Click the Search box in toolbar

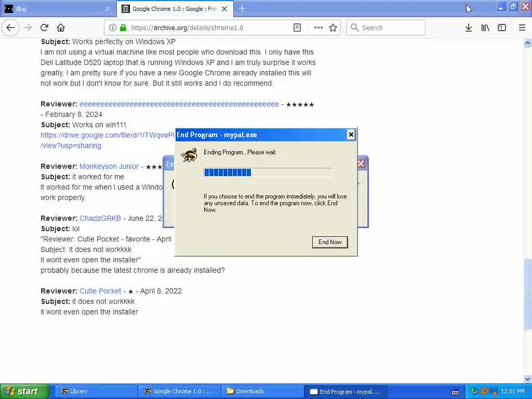[385, 28]
